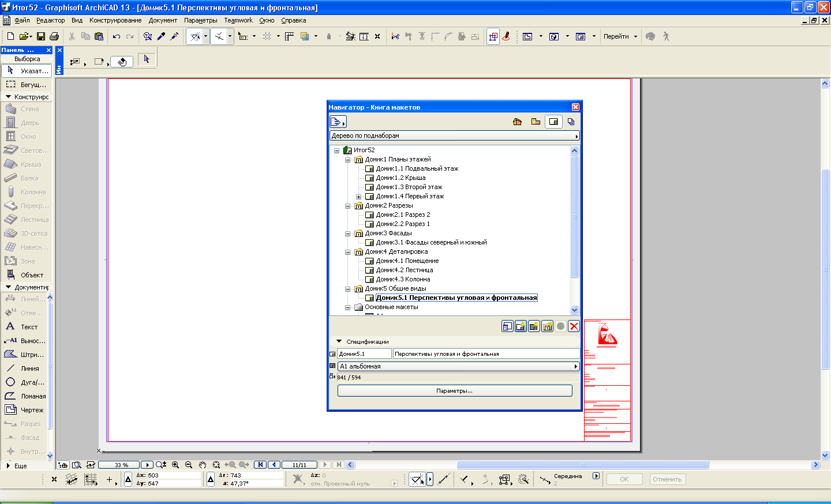The image size is (831, 504).
Task: Click the Домик5.1 layout ID field
Action: tap(364, 354)
